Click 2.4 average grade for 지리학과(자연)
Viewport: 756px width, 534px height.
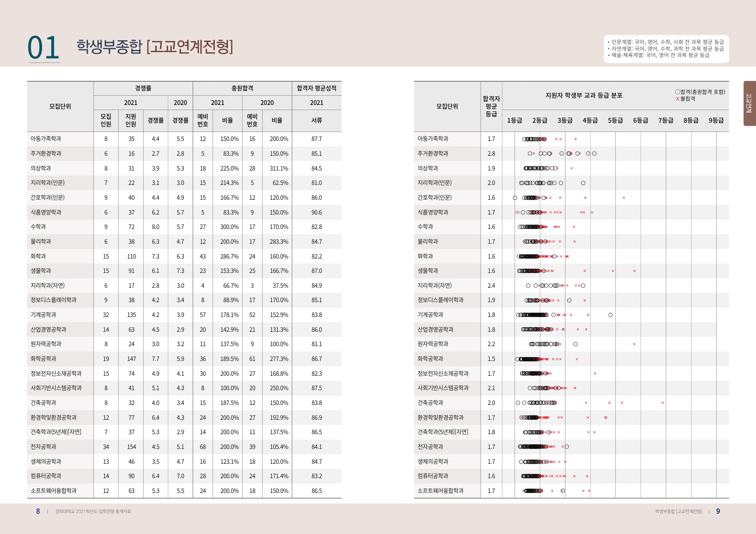point(491,286)
